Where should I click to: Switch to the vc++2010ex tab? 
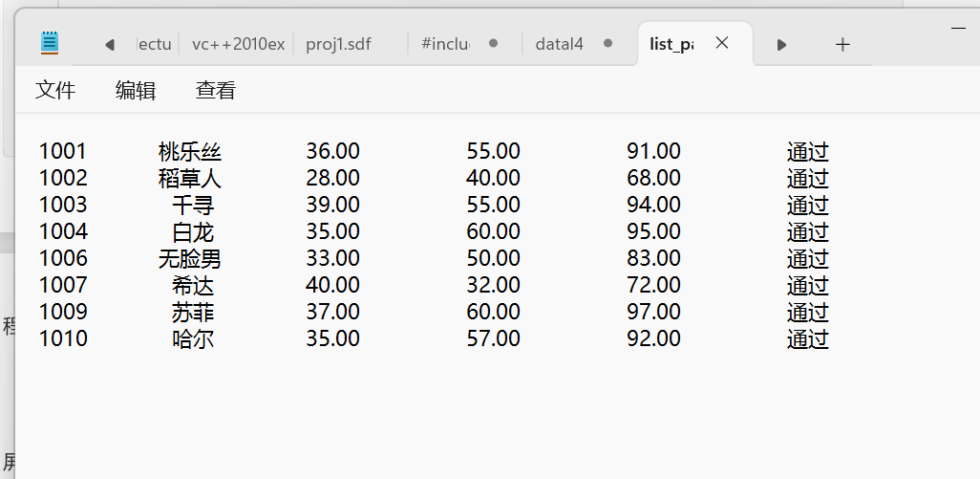pos(238,44)
